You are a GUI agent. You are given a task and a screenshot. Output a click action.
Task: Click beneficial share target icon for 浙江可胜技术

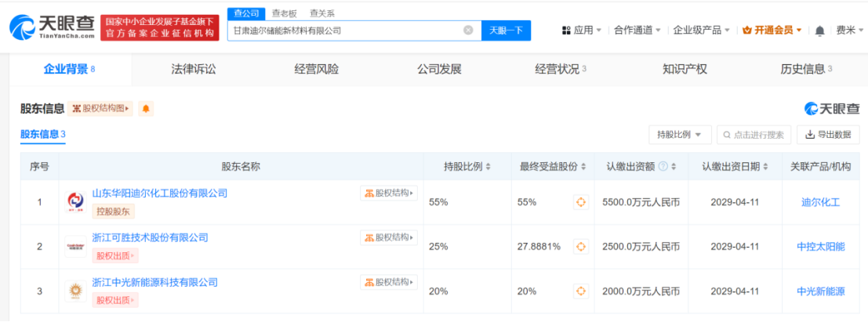coord(581,247)
